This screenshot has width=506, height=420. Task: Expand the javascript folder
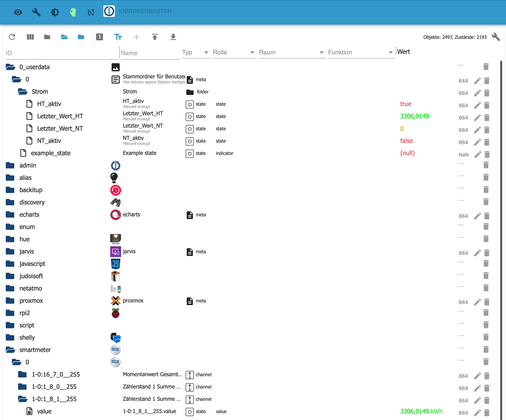tap(10, 264)
